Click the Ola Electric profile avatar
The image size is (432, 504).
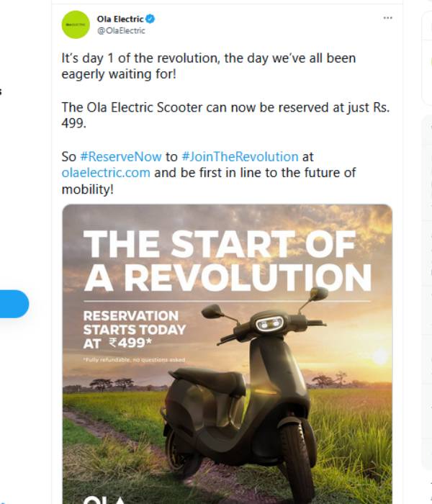(x=76, y=24)
